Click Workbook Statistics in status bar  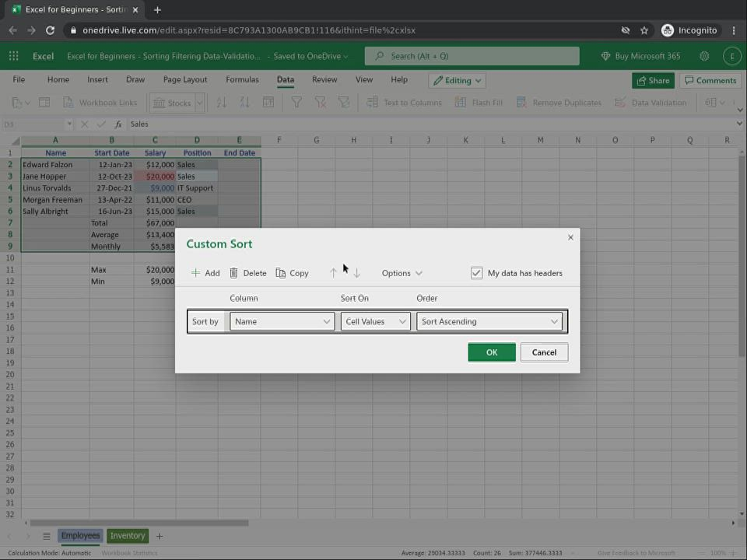click(x=129, y=553)
